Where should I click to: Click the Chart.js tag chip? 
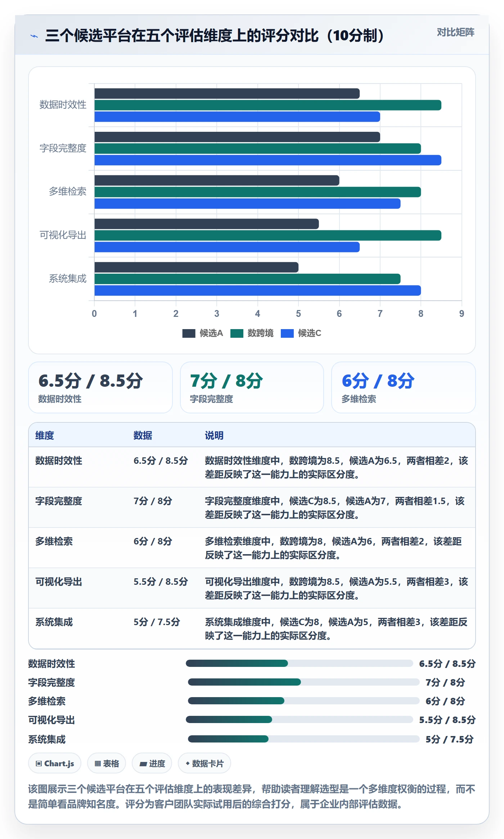[55, 763]
